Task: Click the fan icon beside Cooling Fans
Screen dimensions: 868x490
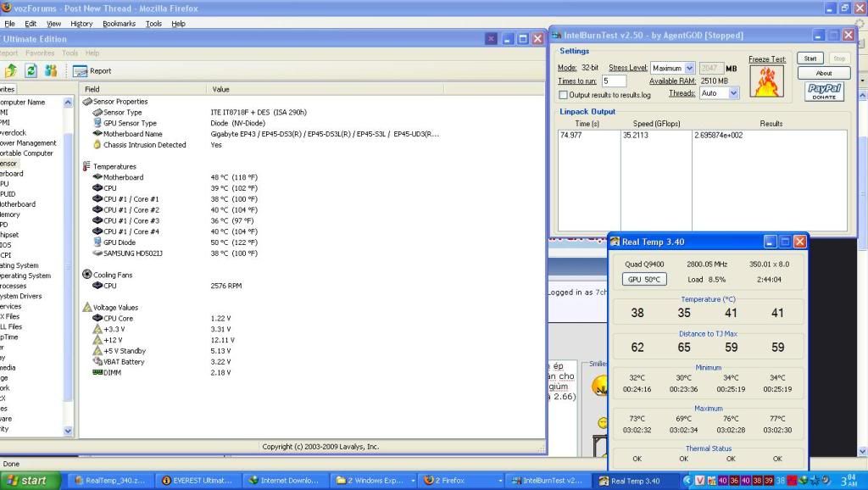Action: 87,275
